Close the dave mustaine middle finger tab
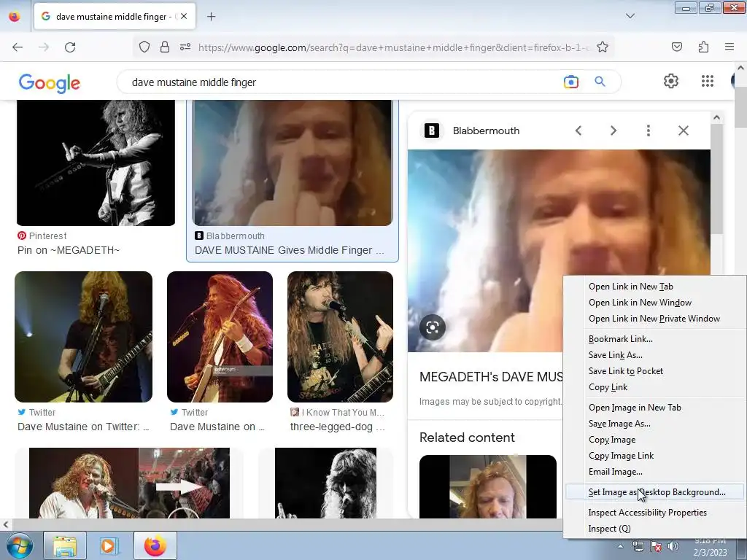Screen dimensions: 747x560 (184, 16)
